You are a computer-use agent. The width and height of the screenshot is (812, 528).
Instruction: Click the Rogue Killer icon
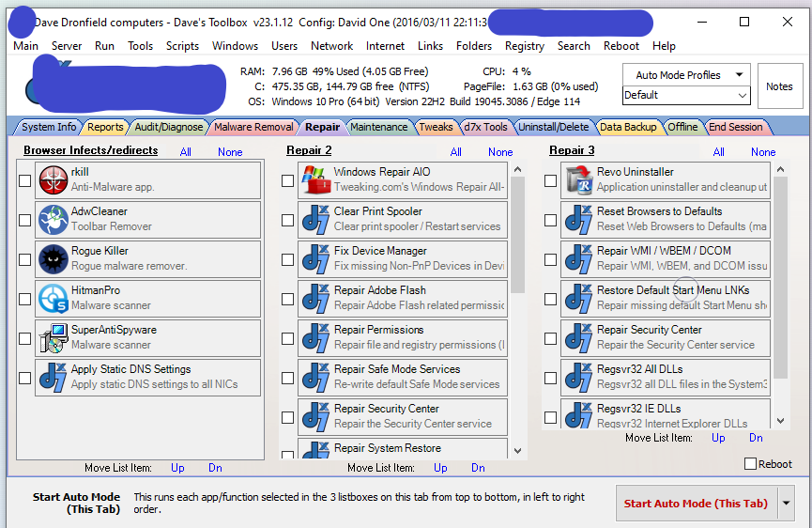click(x=54, y=258)
